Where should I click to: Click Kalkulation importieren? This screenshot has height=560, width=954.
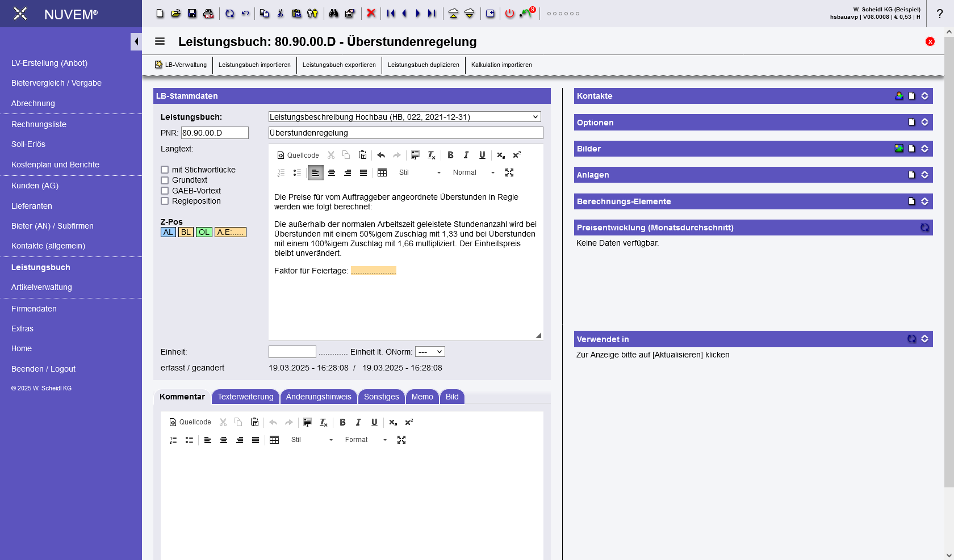coord(501,65)
